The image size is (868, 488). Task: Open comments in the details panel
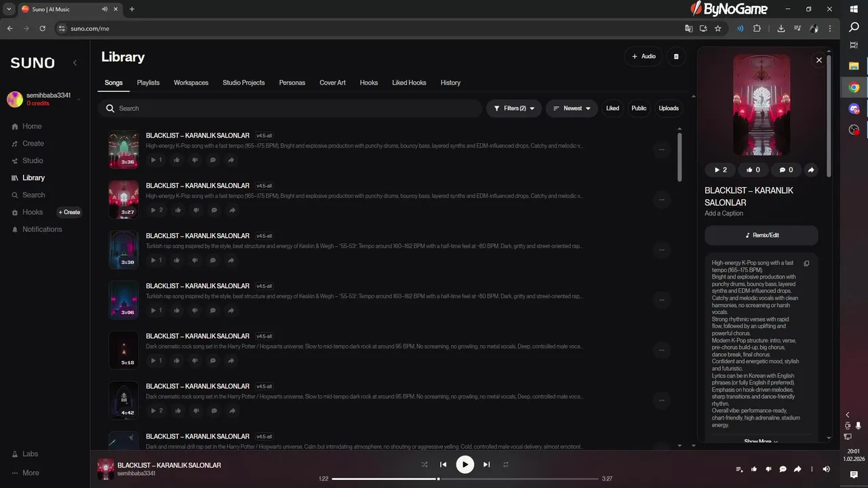click(786, 170)
